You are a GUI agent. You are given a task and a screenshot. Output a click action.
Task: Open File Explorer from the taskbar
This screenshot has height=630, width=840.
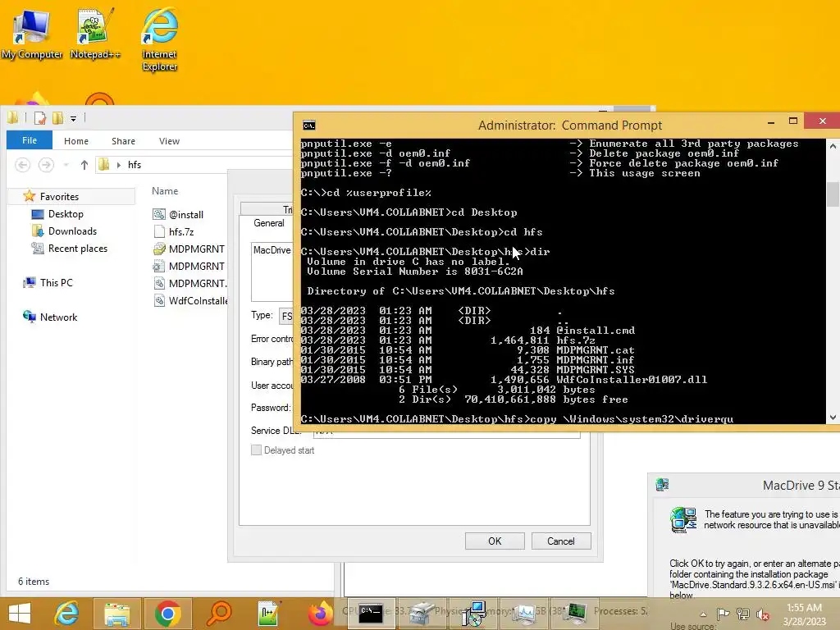click(x=116, y=614)
